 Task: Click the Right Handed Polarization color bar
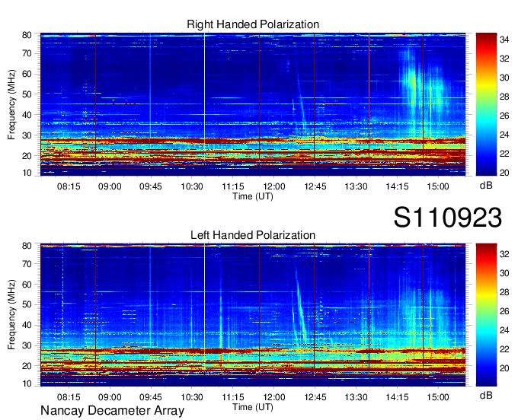click(486, 104)
